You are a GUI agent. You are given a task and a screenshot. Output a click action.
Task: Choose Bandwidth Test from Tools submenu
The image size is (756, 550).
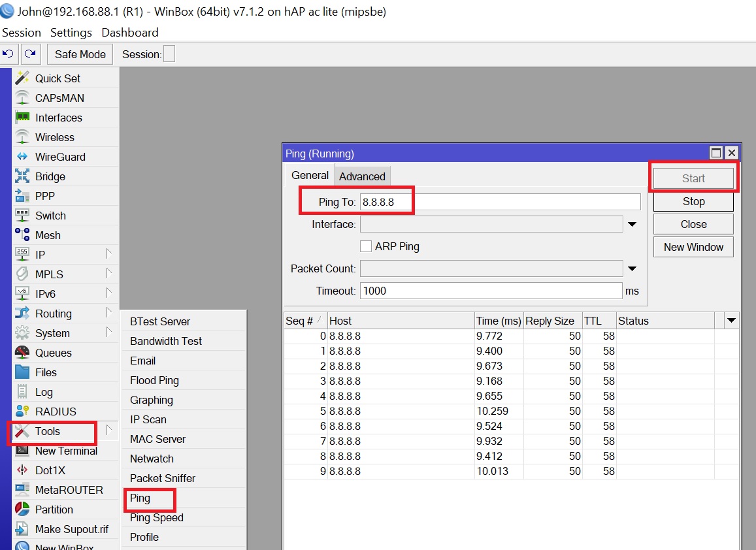point(184,341)
